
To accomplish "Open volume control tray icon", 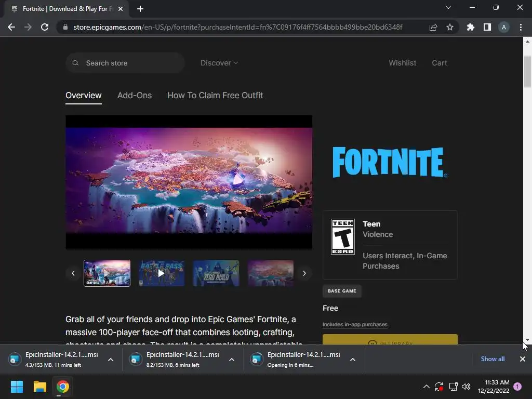I will click(x=466, y=387).
